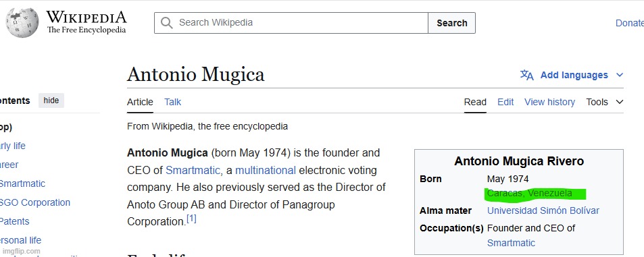Focus the Search Wikipedia input field
This screenshot has height=257, width=644.
tap(291, 22)
